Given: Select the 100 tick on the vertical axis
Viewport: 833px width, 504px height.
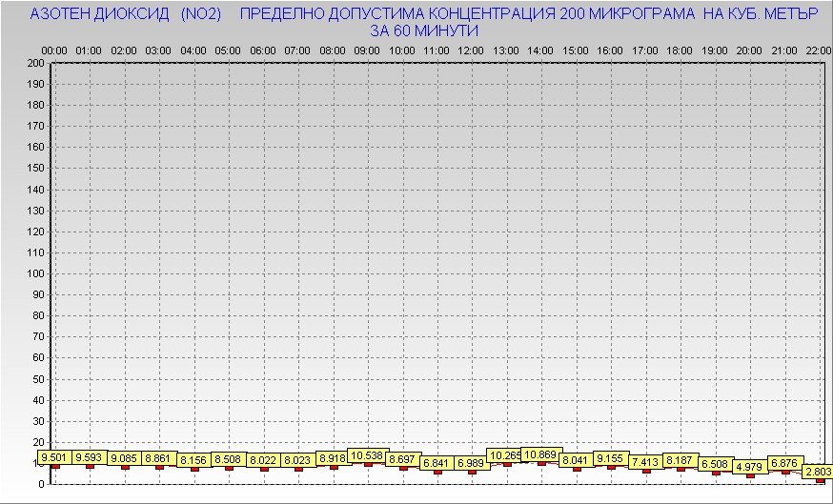Looking at the screenshot, I should tap(36, 273).
